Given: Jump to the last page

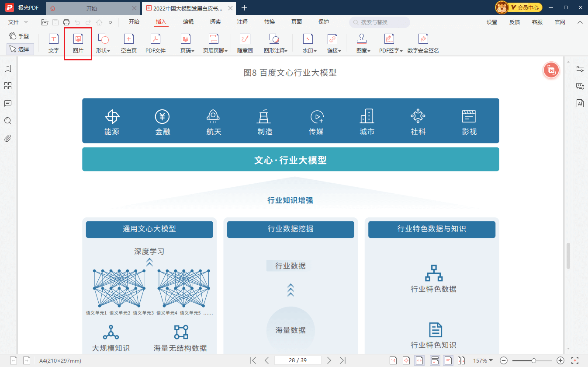Looking at the screenshot, I should [343, 360].
